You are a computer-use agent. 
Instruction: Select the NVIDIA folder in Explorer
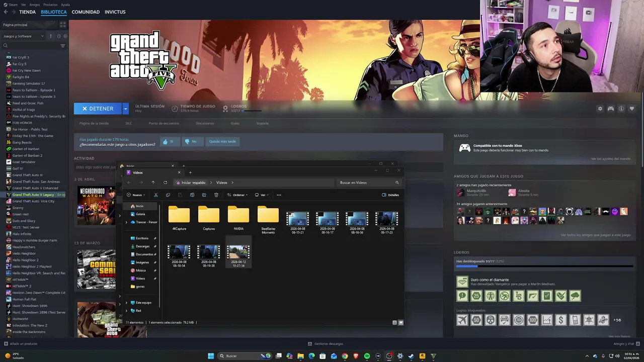238,218
